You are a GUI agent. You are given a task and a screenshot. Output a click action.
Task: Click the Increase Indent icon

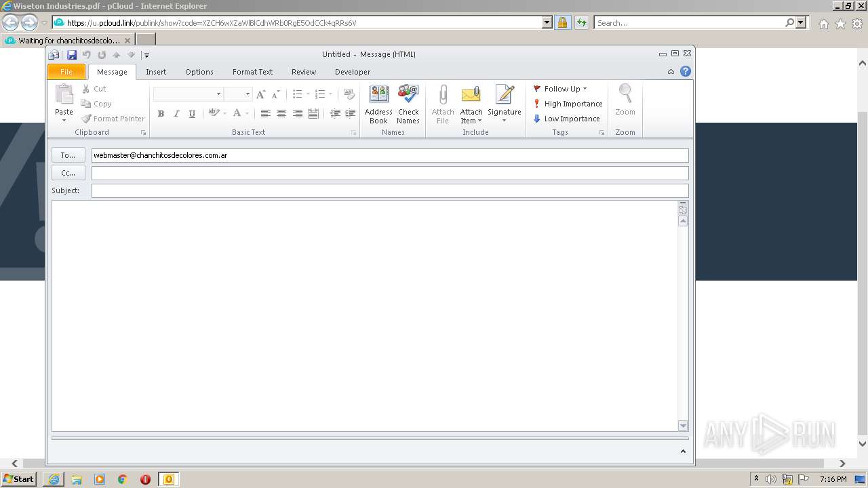point(350,114)
